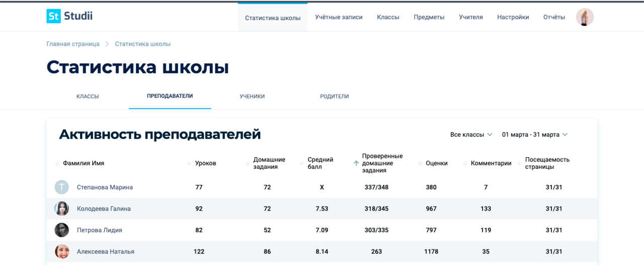Click the average score 7.53
Image resolution: width=644 pixels, height=268 pixels.
322,209
